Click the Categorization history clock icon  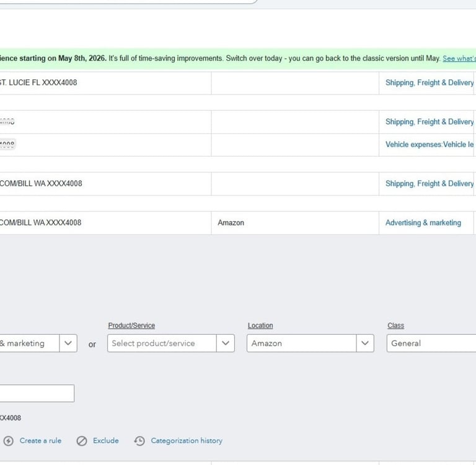click(x=139, y=441)
